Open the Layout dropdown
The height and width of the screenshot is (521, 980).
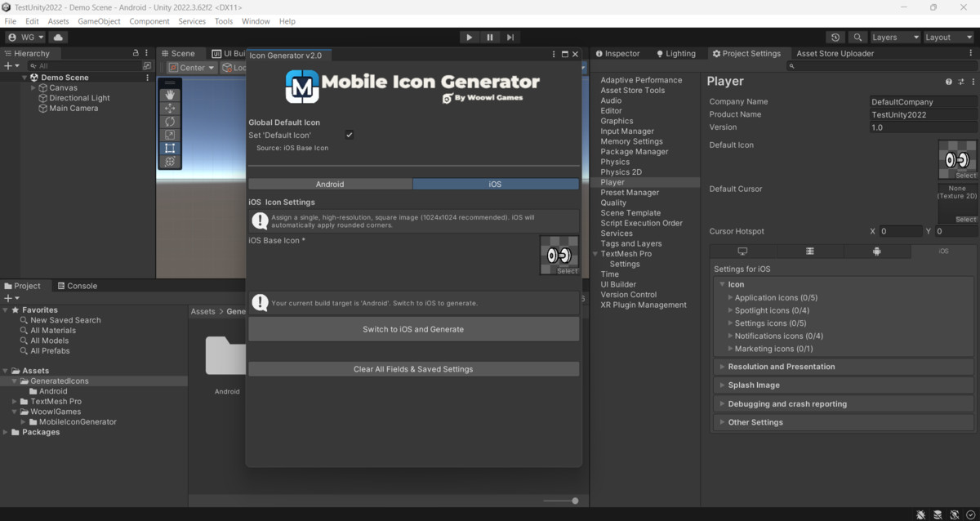(x=947, y=37)
